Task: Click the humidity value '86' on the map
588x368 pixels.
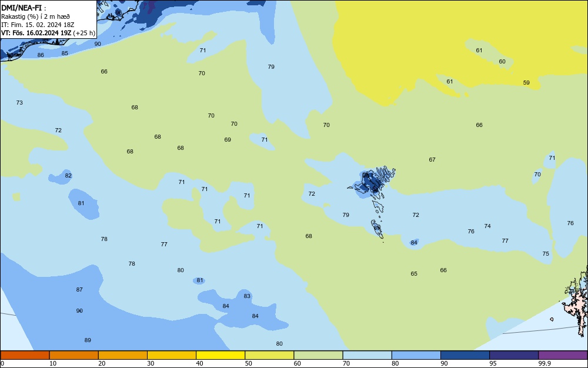Action: pos(41,55)
